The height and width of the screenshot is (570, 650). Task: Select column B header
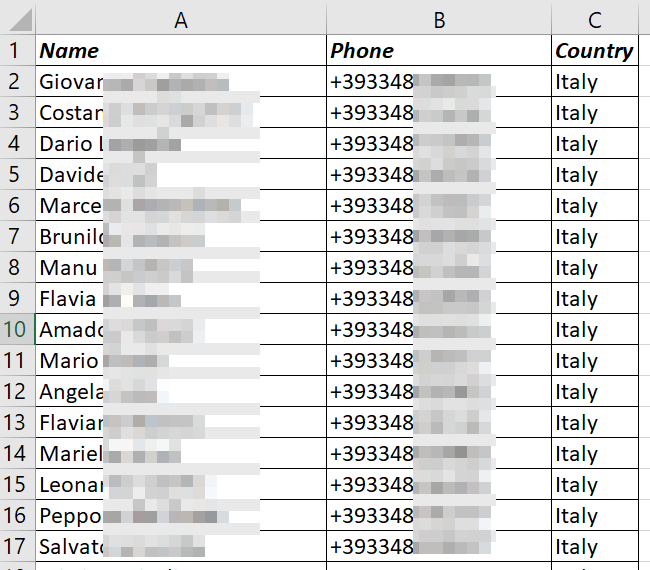(438, 19)
